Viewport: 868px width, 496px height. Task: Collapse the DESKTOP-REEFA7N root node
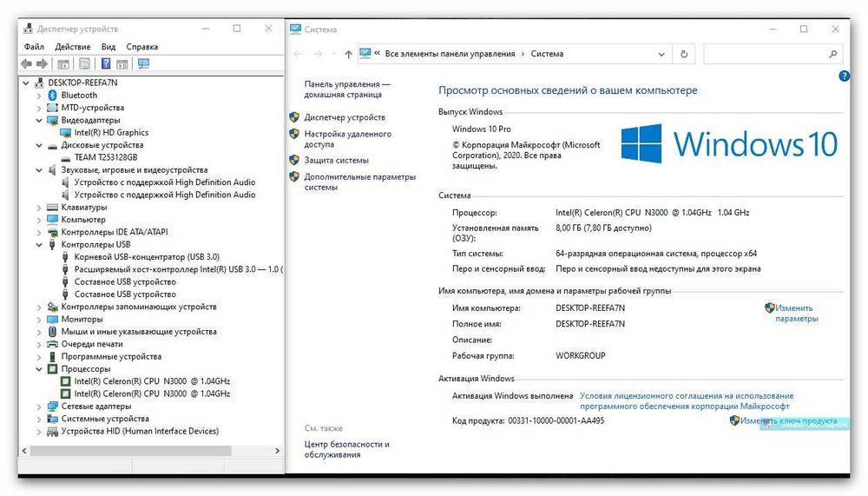point(26,83)
